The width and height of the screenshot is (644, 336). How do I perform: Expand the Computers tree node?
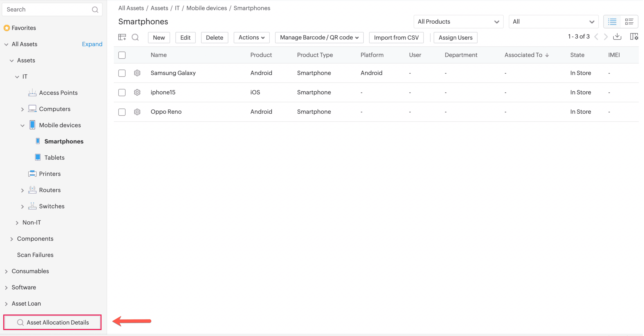(23, 109)
